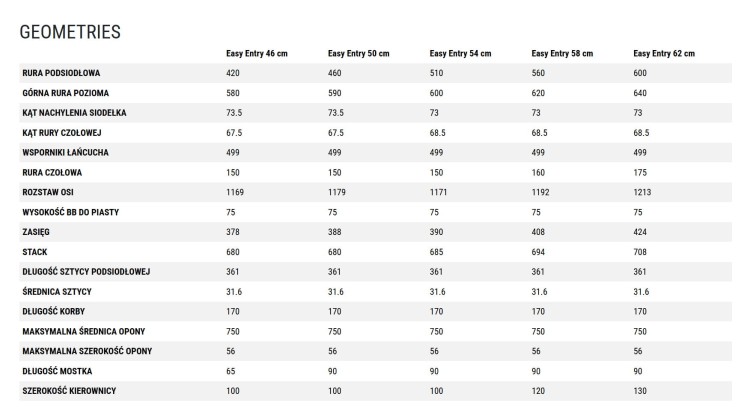Click the 65 stem length value
Screen dimensions: 750x420
[x=232, y=371]
